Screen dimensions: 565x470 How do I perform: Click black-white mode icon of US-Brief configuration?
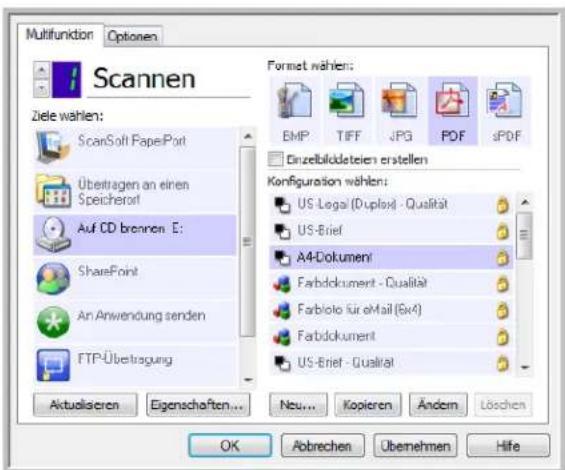tap(282, 231)
